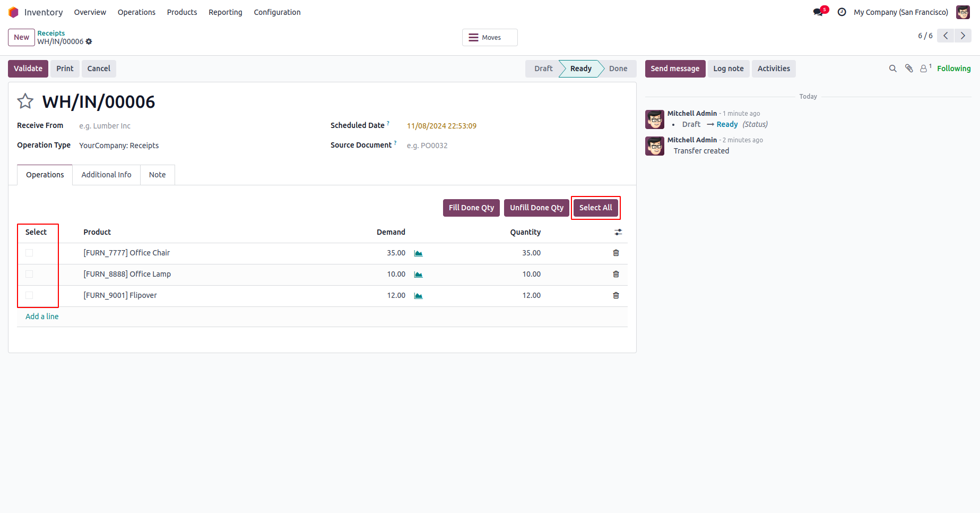This screenshot has height=513, width=980.
Task: Tick the select checkbox for Flipover
Action: pos(29,295)
